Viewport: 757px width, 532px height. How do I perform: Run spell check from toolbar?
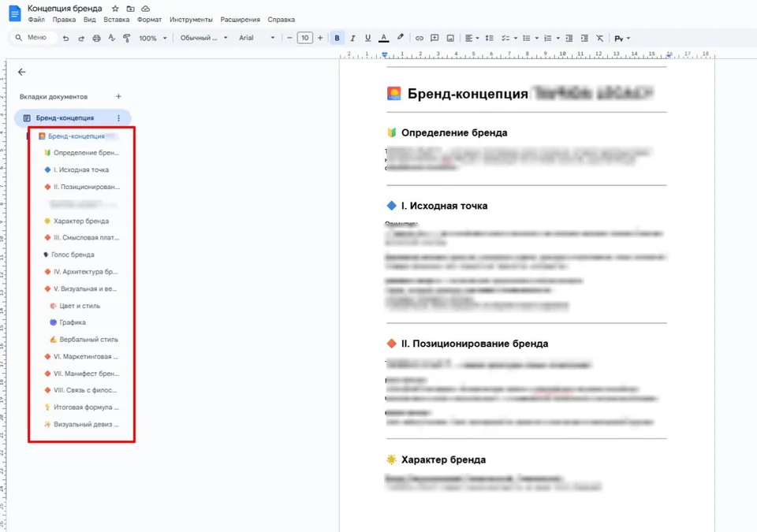click(x=111, y=38)
